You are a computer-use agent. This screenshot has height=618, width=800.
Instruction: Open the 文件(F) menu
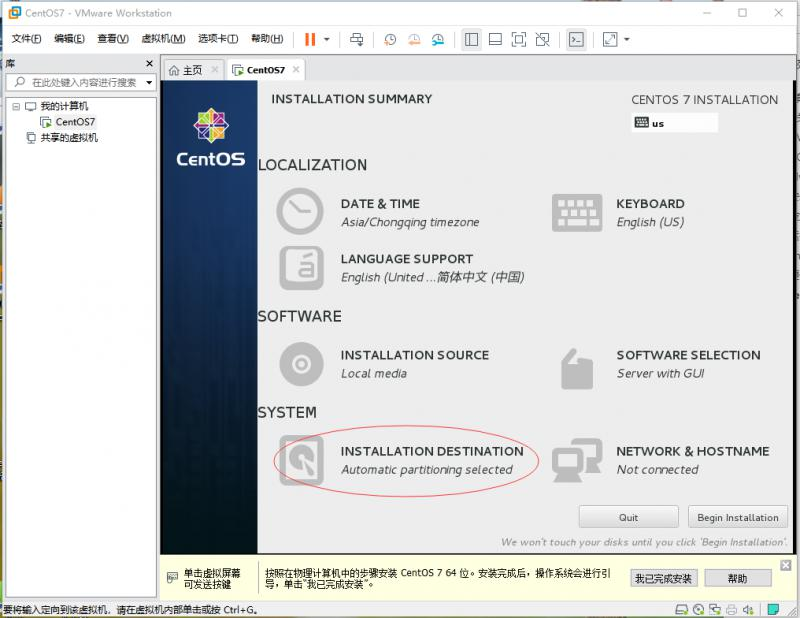[27, 39]
